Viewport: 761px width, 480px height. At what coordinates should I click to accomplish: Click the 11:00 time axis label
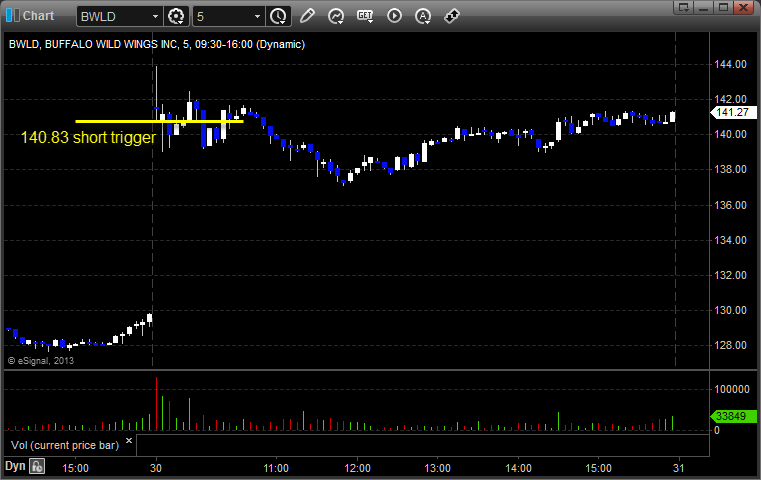coord(276,468)
